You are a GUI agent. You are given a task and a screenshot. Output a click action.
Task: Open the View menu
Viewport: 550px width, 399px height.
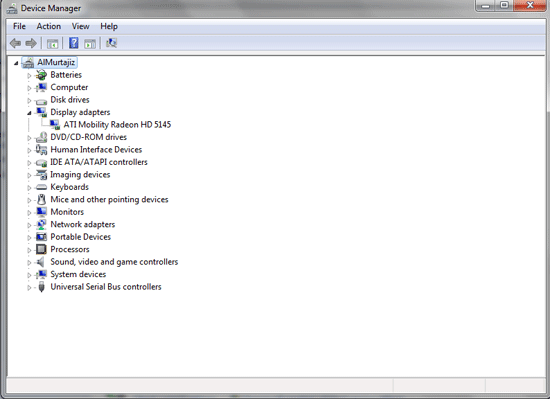(80, 26)
